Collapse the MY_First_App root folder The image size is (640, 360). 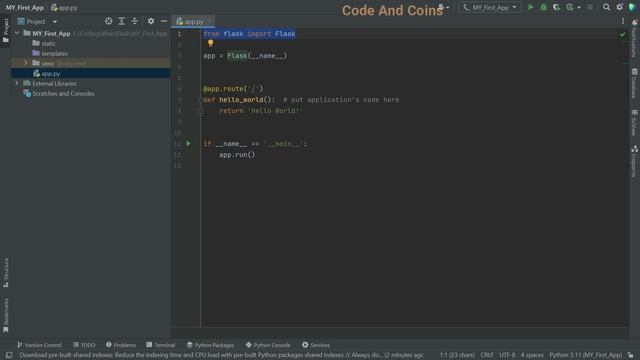[17, 33]
